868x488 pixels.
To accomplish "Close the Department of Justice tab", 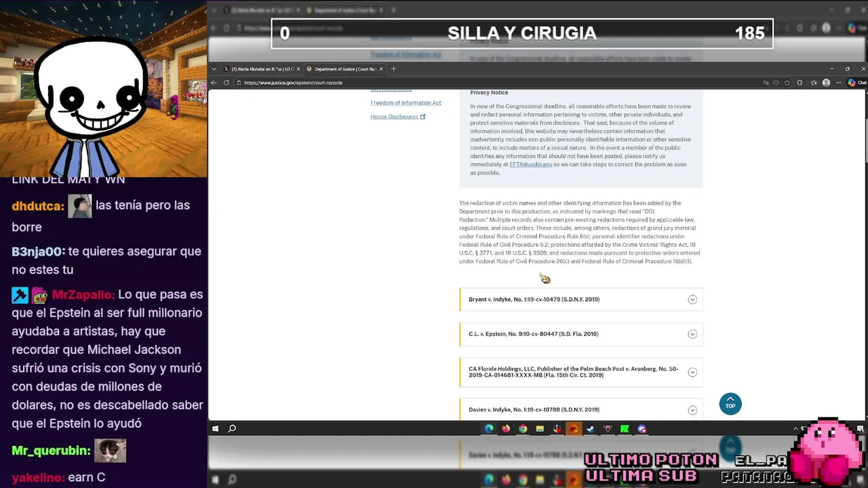I will click(381, 69).
